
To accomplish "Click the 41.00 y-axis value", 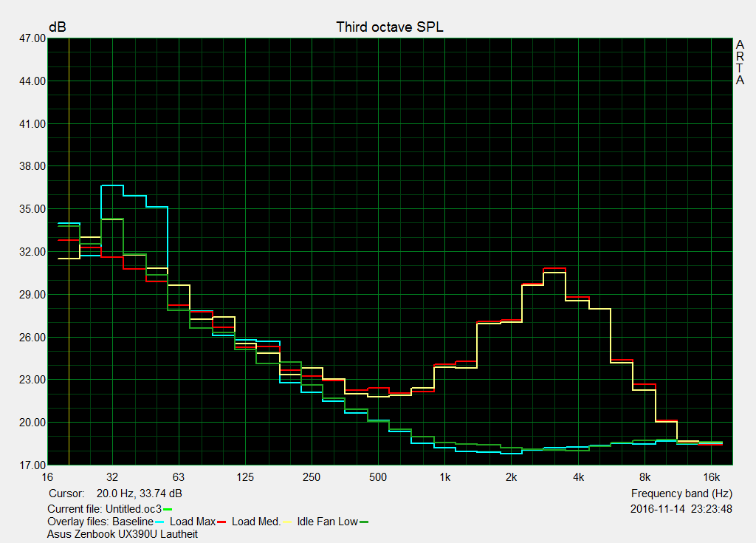I will [32, 124].
